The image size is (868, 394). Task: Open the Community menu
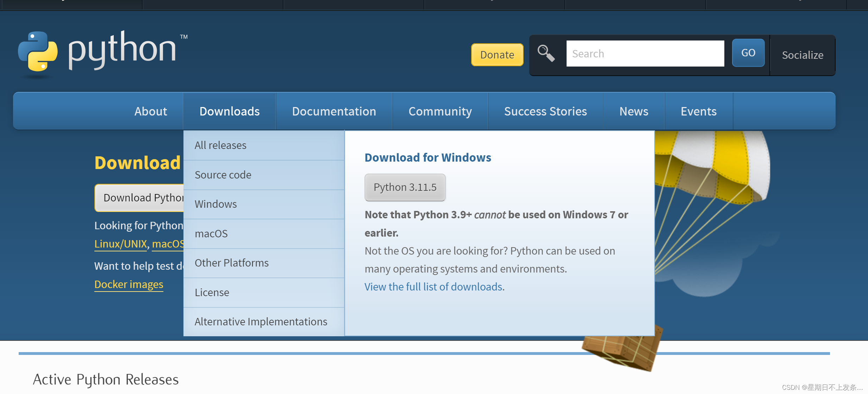440,111
